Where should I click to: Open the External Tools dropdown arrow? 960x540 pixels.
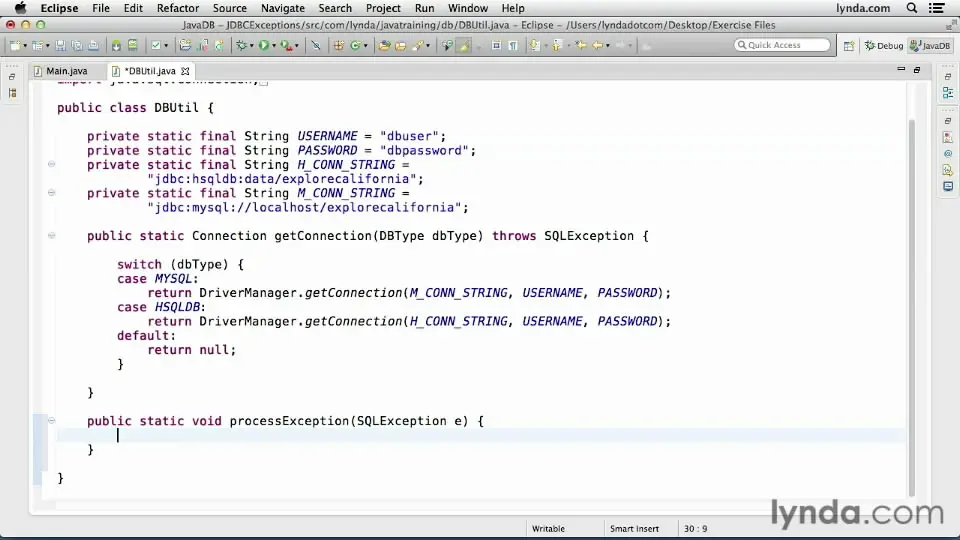(x=296, y=46)
